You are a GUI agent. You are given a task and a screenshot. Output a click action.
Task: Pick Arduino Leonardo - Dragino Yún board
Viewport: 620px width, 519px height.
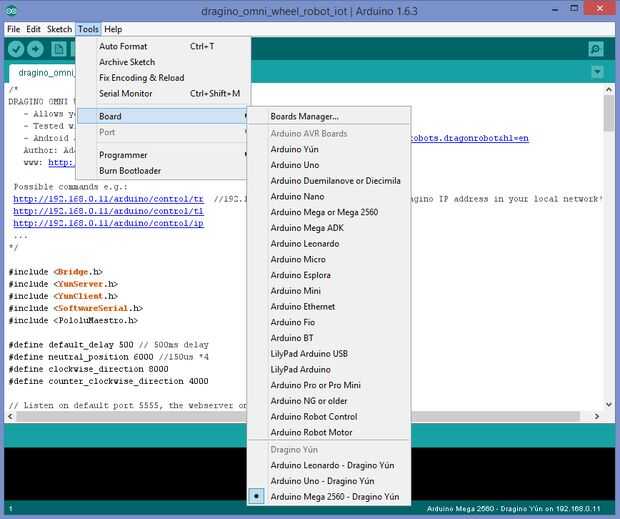pyautogui.click(x=333, y=465)
